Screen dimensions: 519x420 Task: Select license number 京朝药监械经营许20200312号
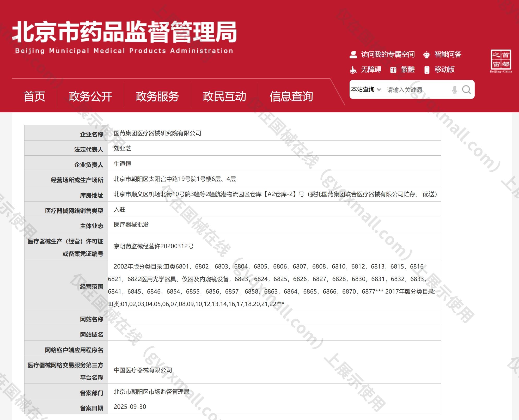point(154,246)
